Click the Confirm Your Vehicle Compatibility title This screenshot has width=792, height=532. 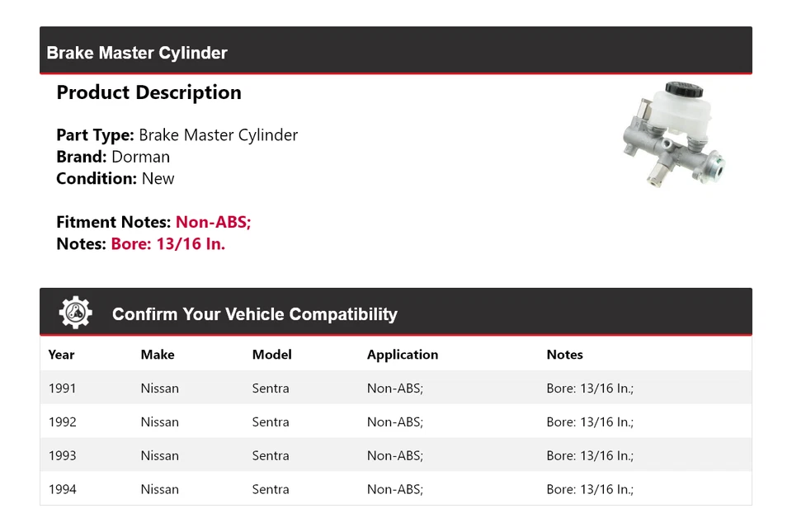tap(254, 314)
